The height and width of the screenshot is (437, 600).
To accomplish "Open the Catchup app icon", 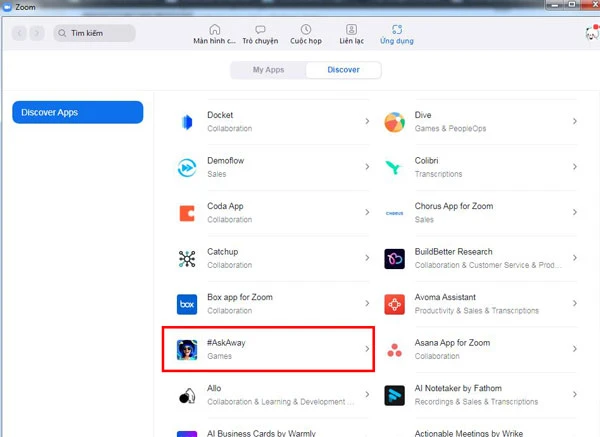I will [x=187, y=258].
